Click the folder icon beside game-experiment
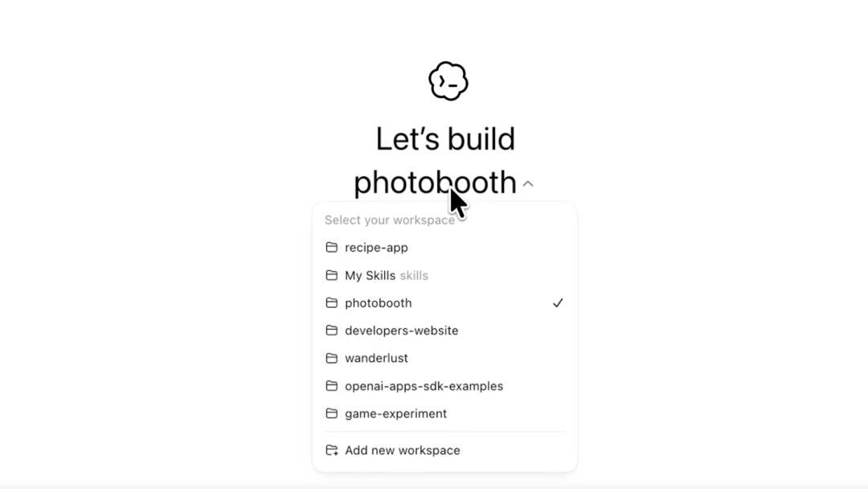The width and height of the screenshot is (868, 489). pyautogui.click(x=332, y=413)
